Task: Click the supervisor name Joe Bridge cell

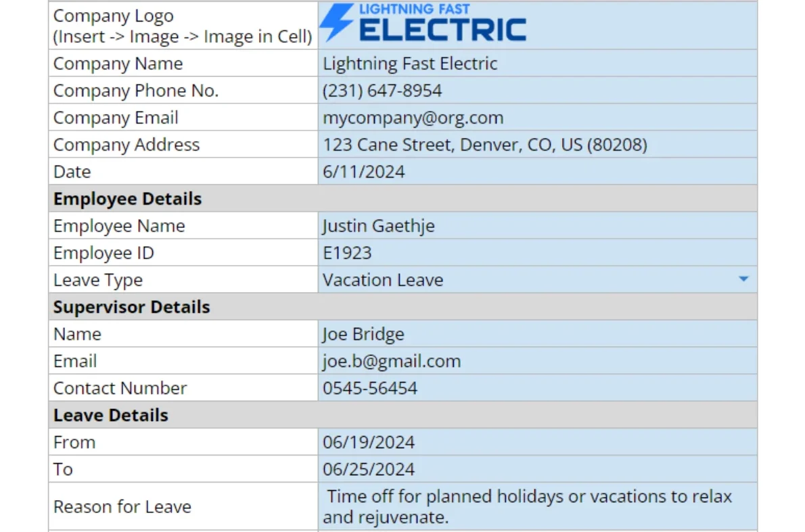Action: 538,334
